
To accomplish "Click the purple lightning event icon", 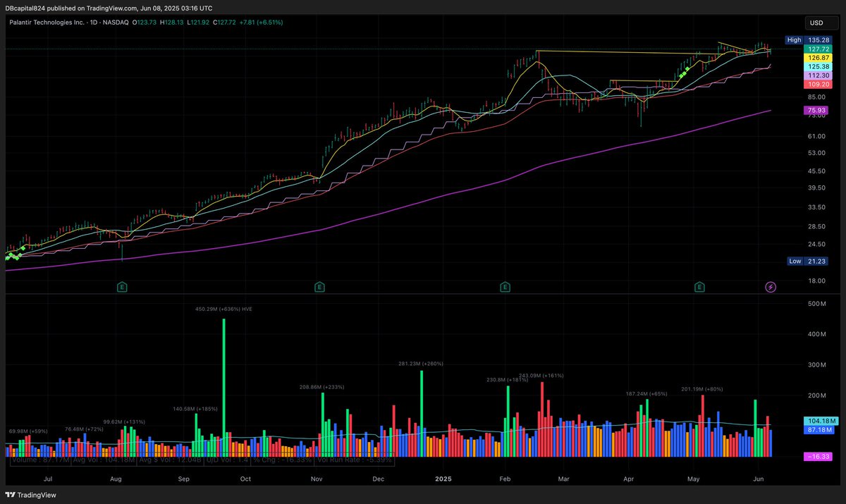I will tap(771, 287).
